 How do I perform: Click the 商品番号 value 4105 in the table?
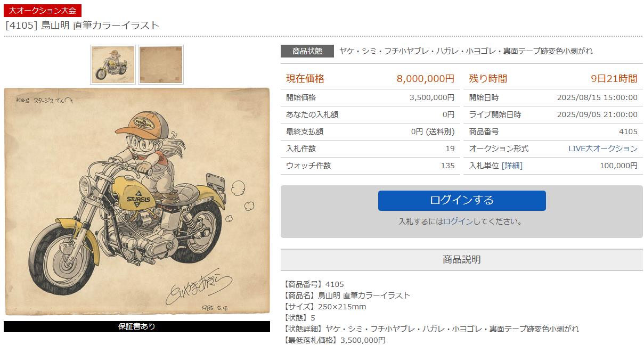(x=628, y=132)
